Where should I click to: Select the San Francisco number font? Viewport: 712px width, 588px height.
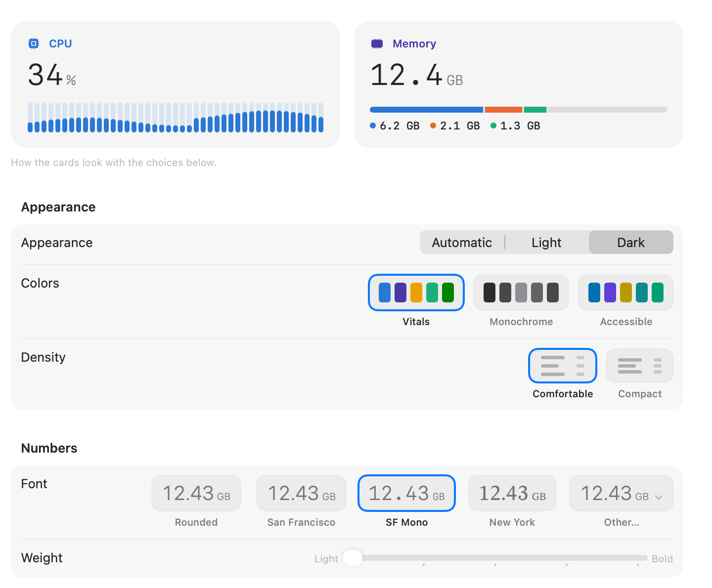pyautogui.click(x=302, y=493)
